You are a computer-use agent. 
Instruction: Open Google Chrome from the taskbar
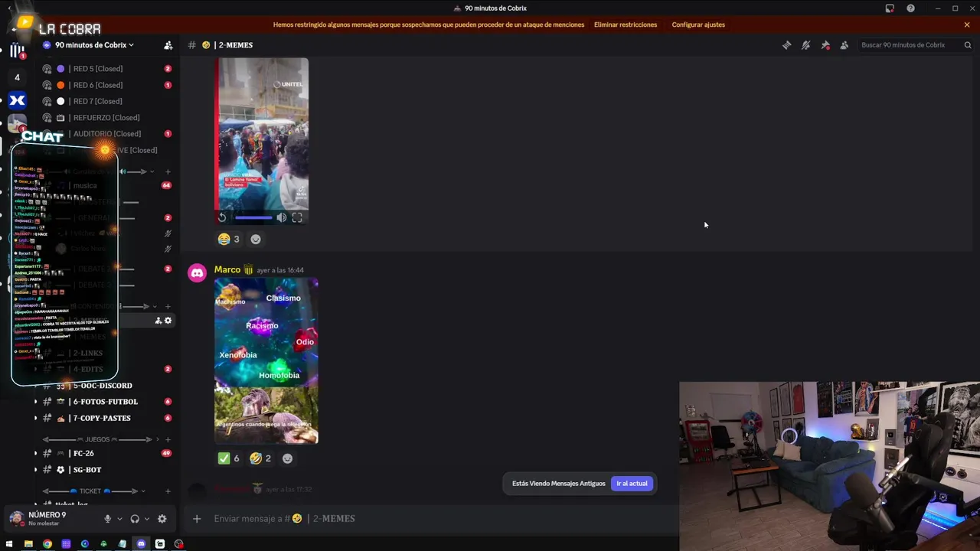click(47, 544)
